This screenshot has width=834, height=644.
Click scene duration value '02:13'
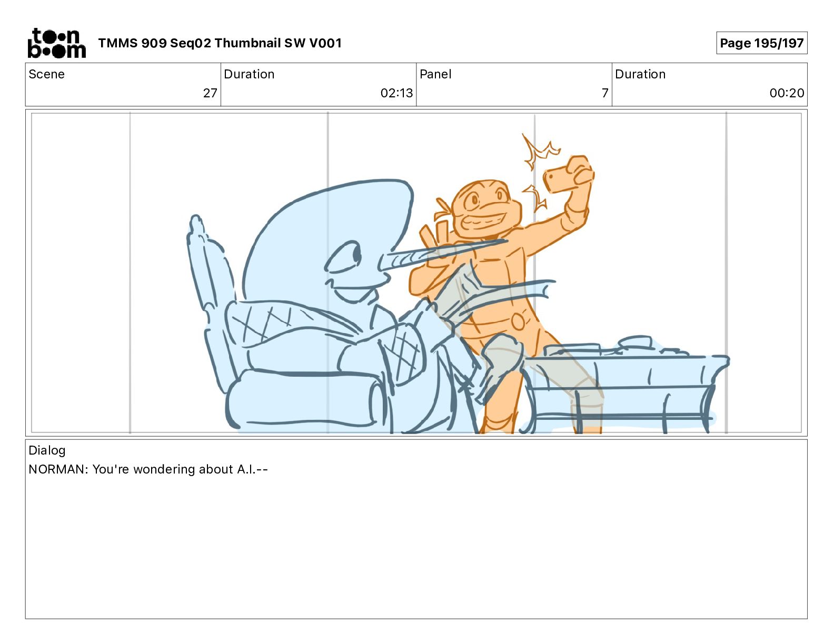pyautogui.click(x=396, y=93)
